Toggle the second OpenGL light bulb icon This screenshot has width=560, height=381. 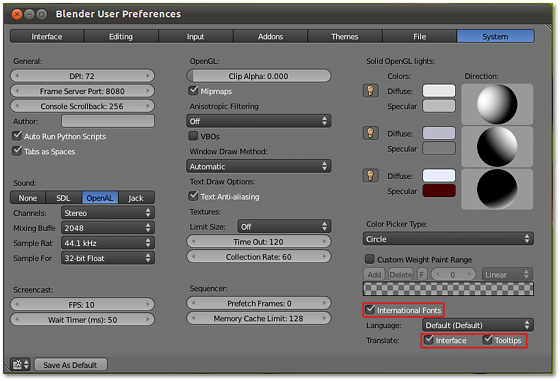click(x=370, y=133)
